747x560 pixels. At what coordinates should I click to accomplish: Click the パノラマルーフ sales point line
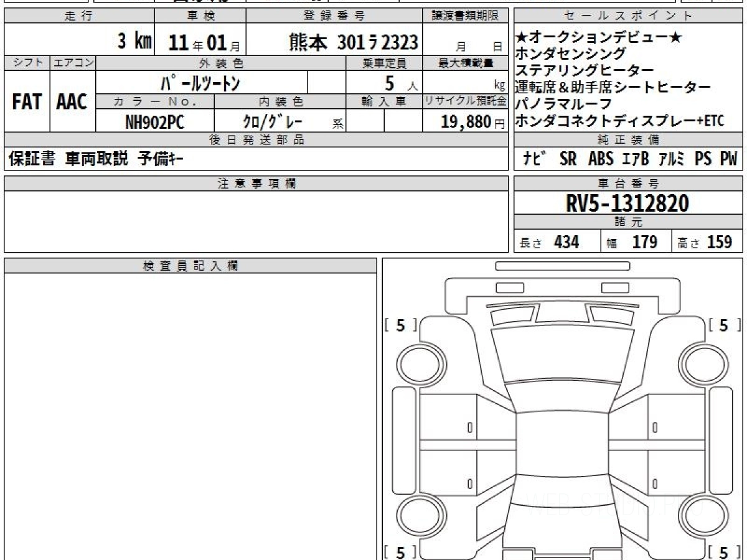click(564, 104)
